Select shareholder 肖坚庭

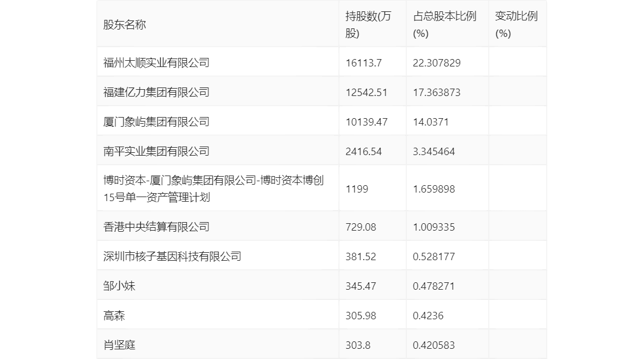click(119, 345)
